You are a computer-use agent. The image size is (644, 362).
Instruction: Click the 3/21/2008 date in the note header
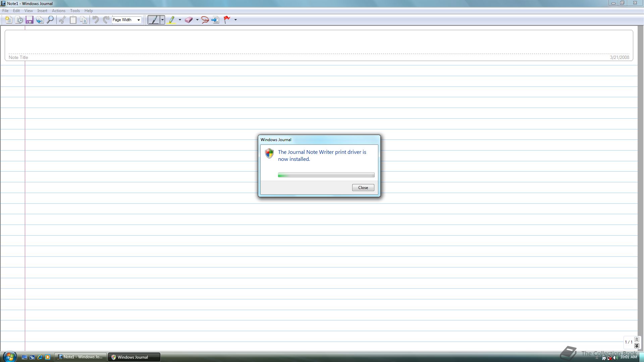click(620, 57)
